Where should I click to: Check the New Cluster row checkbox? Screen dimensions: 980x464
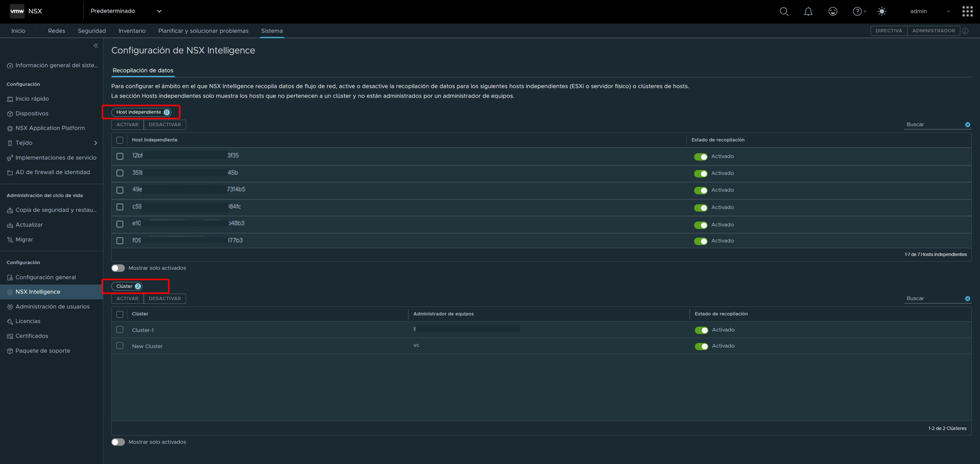(120, 346)
